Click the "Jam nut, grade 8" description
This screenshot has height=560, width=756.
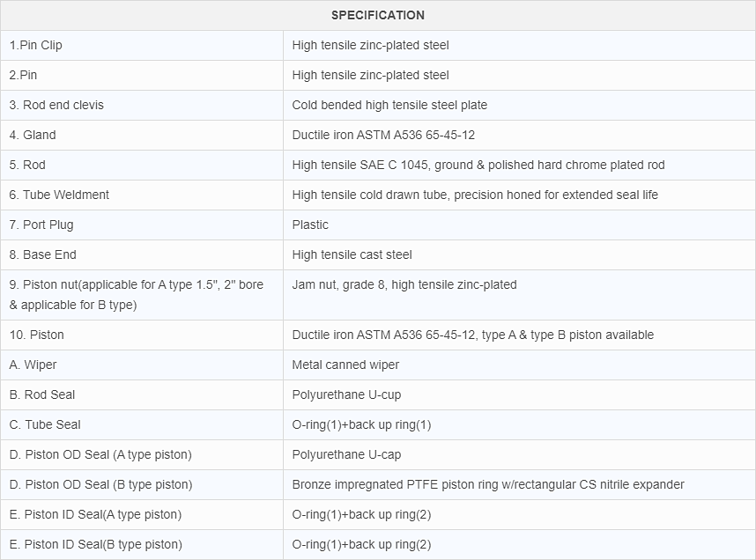point(404,284)
